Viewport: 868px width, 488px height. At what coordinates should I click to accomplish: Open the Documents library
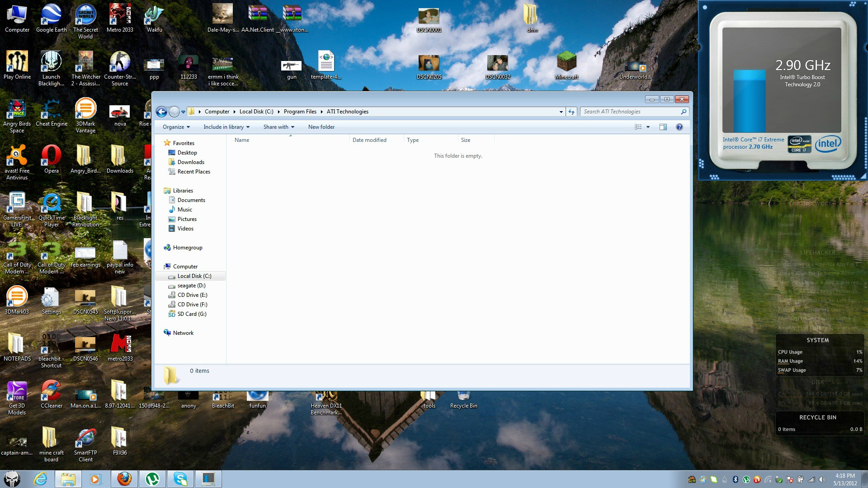coord(191,200)
